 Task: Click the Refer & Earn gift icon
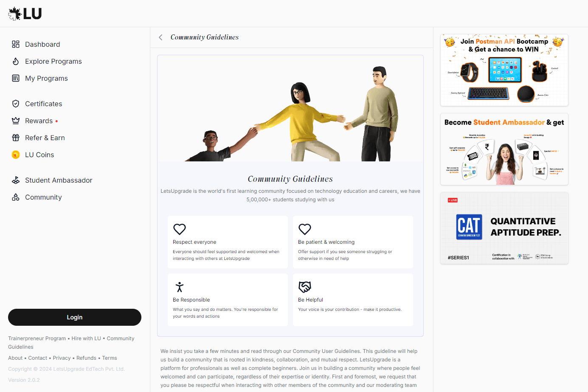pyautogui.click(x=16, y=138)
